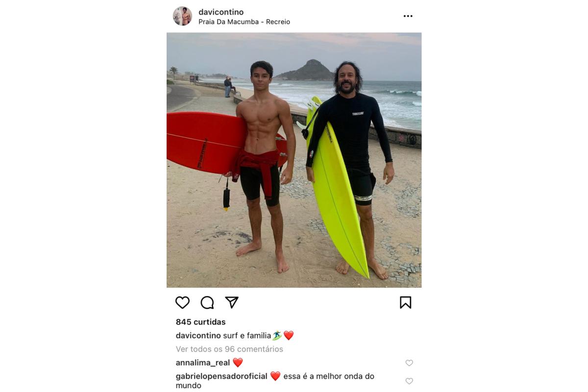Open the Praia Da Macumba - Recreio location
The width and height of the screenshot is (588, 392).
(244, 22)
